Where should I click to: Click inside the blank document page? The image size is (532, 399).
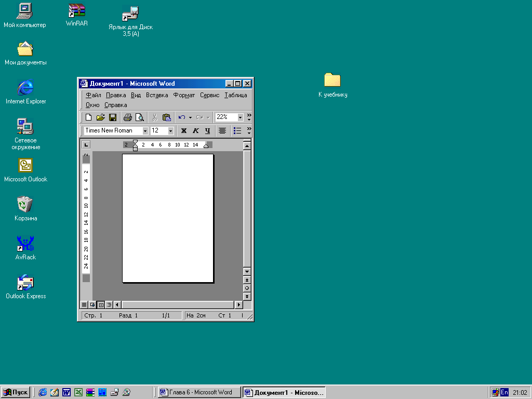(x=168, y=218)
